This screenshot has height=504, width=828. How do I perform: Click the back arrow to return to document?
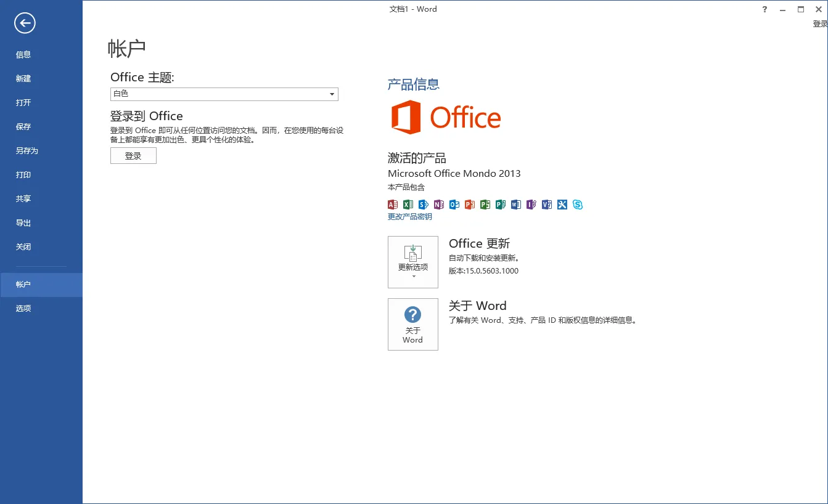tap(25, 23)
